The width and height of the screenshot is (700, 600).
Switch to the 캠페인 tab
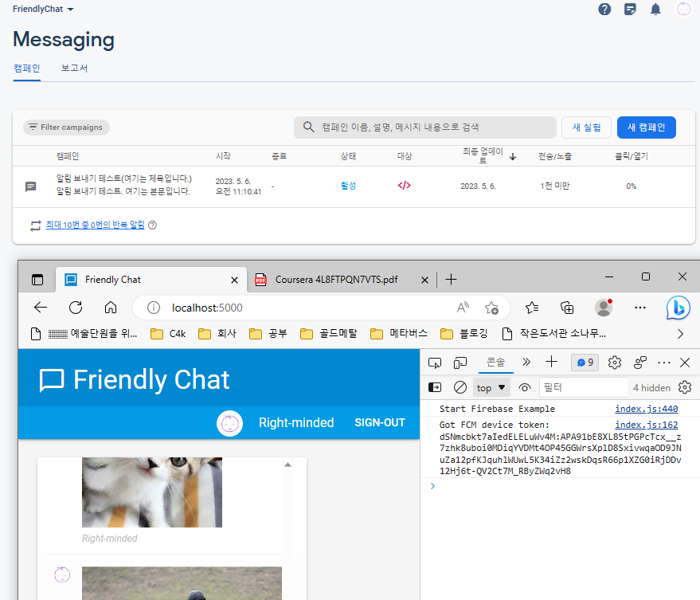coord(27,69)
